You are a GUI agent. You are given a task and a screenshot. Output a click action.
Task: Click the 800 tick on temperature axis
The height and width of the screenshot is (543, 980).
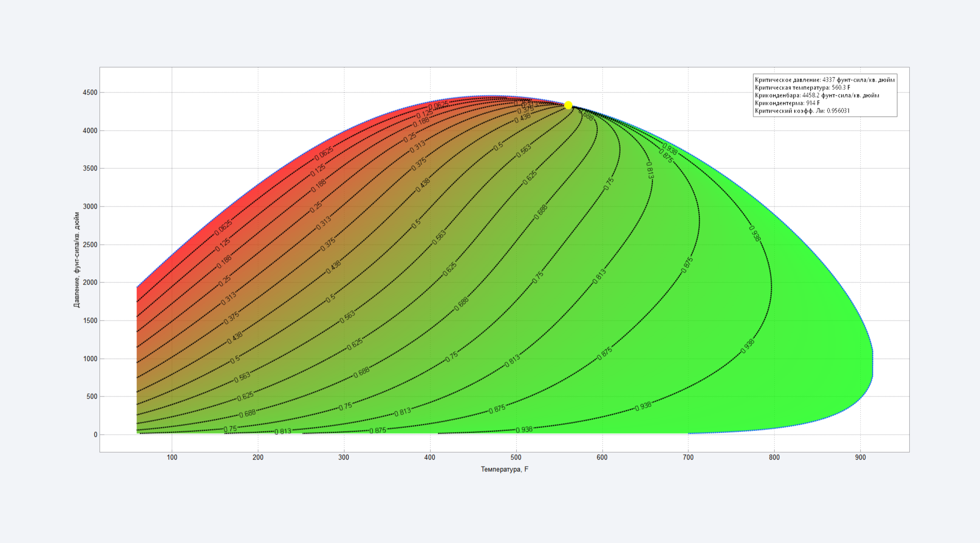click(x=774, y=457)
